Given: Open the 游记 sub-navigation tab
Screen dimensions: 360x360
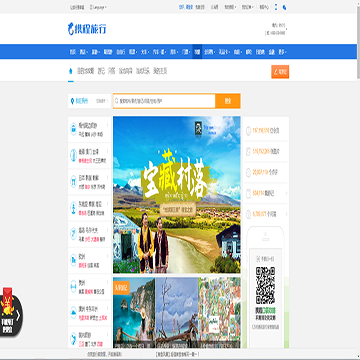Looking at the screenshot, I should click(x=101, y=71).
